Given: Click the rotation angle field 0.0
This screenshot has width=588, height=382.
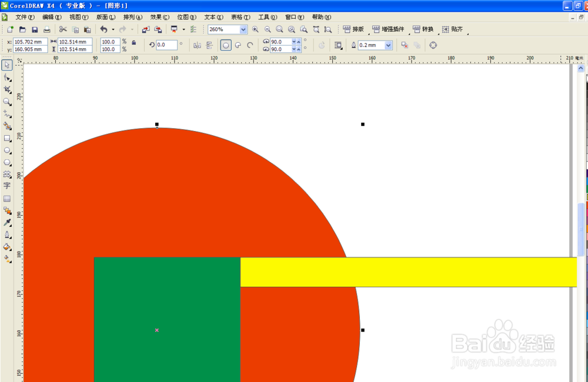Looking at the screenshot, I should click(x=166, y=45).
